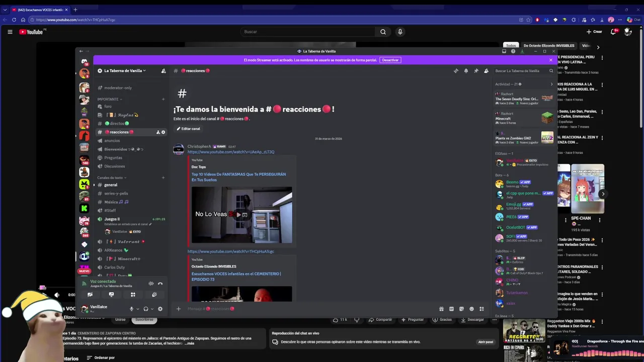The image size is (644, 362).
Task: Open the anuncios channel
Action: (131, 141)
